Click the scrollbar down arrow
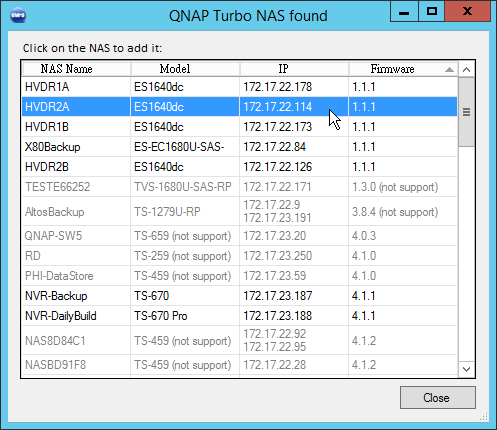Viewport: 497px width, 430px height. point(467,369)
